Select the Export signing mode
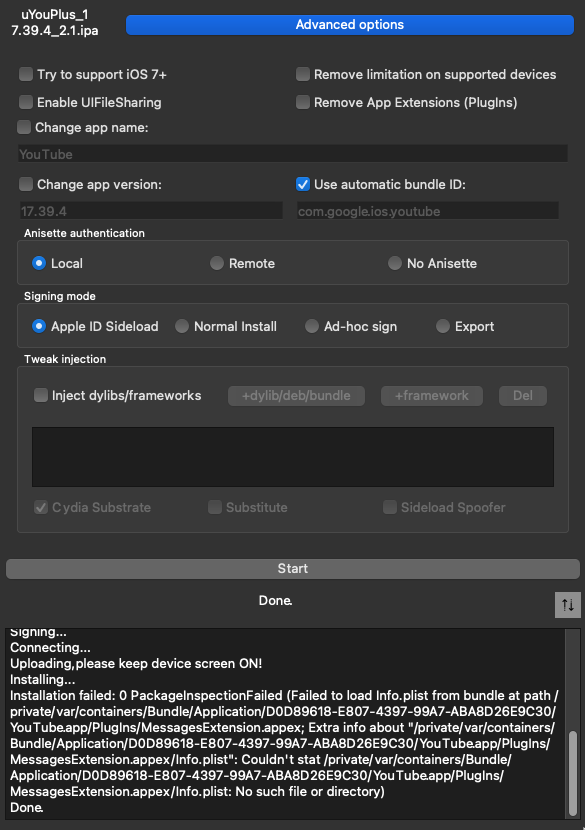This screenshot has width=585, height=830. pos(443,326)
